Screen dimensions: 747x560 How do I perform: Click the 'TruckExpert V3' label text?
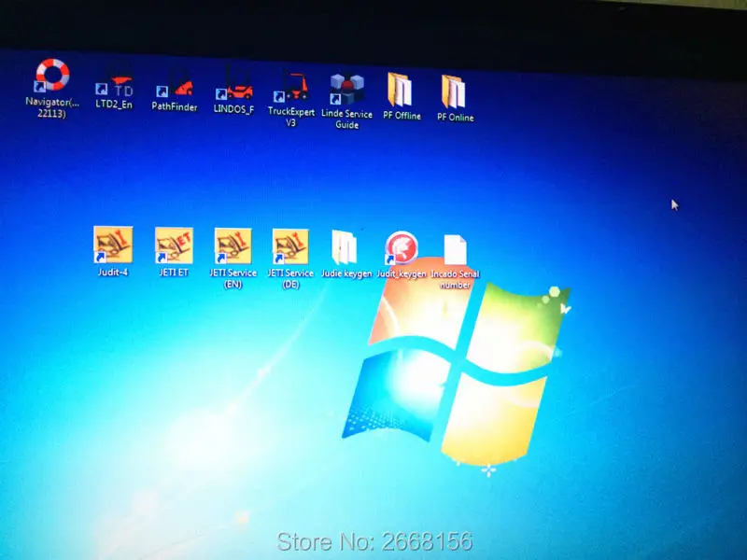(x=291, y=118)
